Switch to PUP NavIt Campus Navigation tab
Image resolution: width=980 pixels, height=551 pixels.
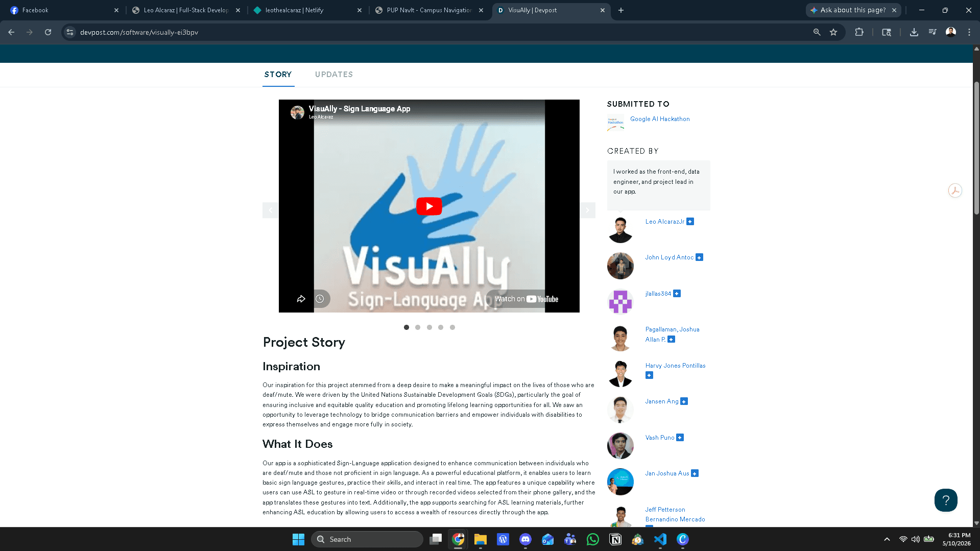coord(429,10)
